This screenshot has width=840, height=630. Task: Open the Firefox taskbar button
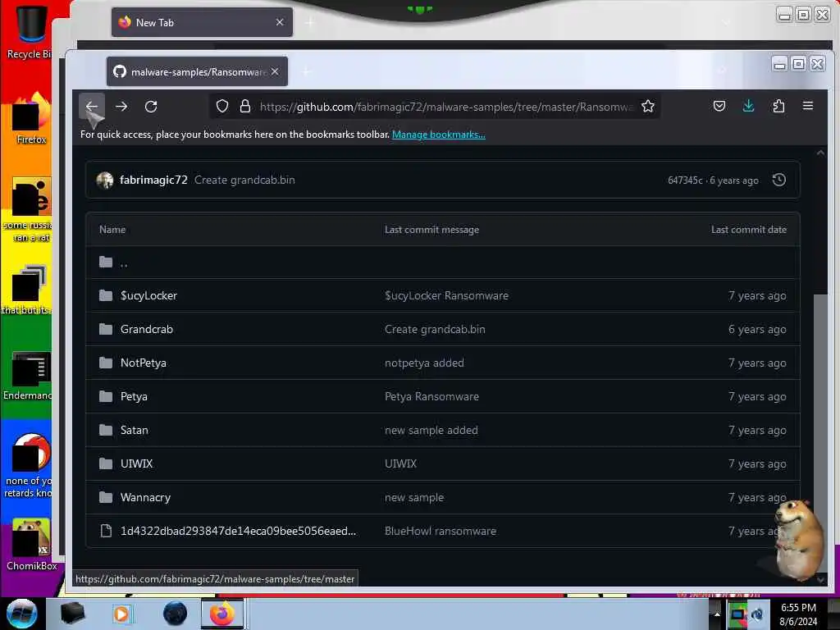(x=222, y=614)
